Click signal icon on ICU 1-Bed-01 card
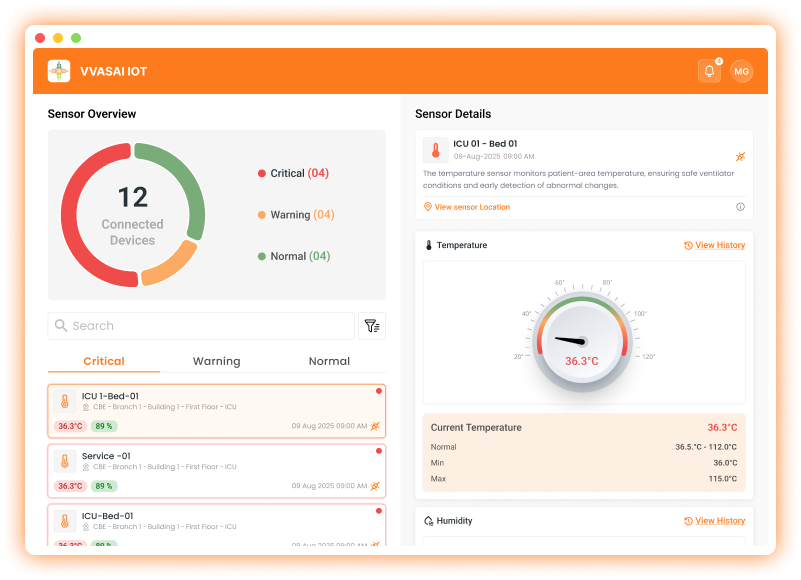Viewport: 801px width, 580px height. (375, 426)
